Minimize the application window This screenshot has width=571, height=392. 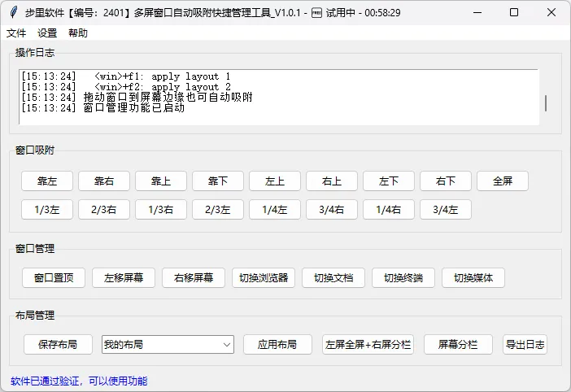[477, 12]
